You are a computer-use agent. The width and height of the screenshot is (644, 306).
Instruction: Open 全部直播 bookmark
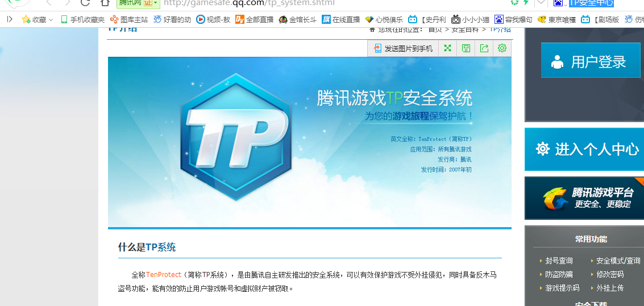point(255,19)
